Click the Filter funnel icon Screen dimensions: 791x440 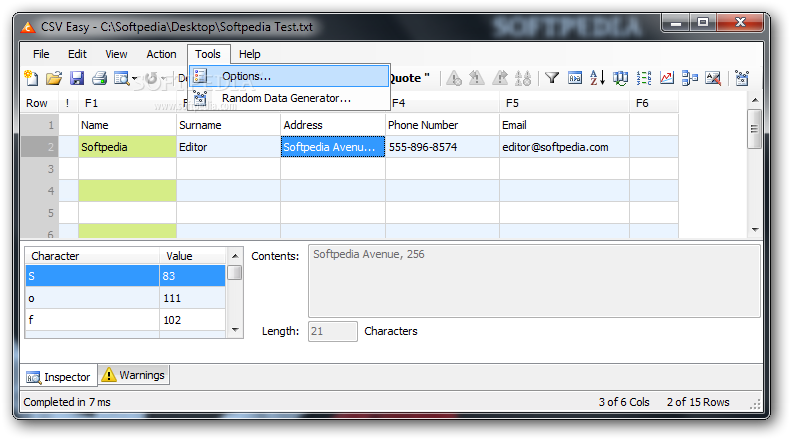tap(552, 78)
